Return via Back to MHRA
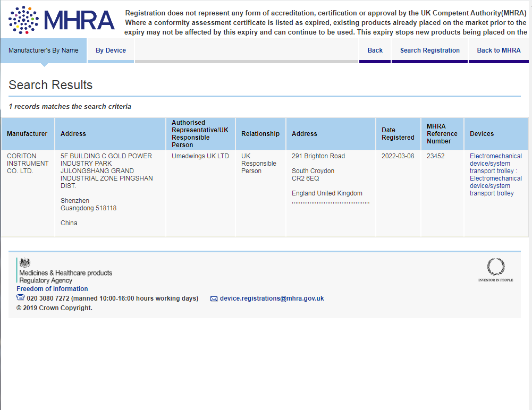This screenshot has width=532, height=410. click(x=499, y=50)
